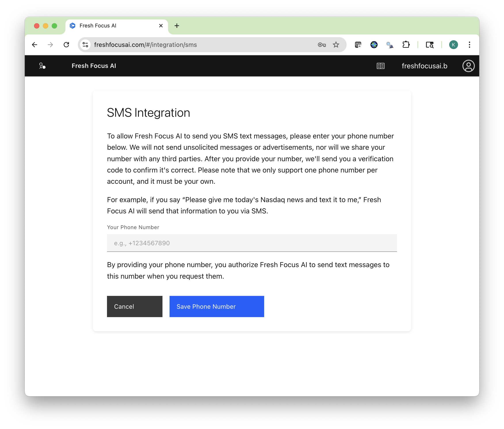The width and height of the screenshot is (504, 429).
Task: Click the camera recorder extension icon
Action: 358,44
